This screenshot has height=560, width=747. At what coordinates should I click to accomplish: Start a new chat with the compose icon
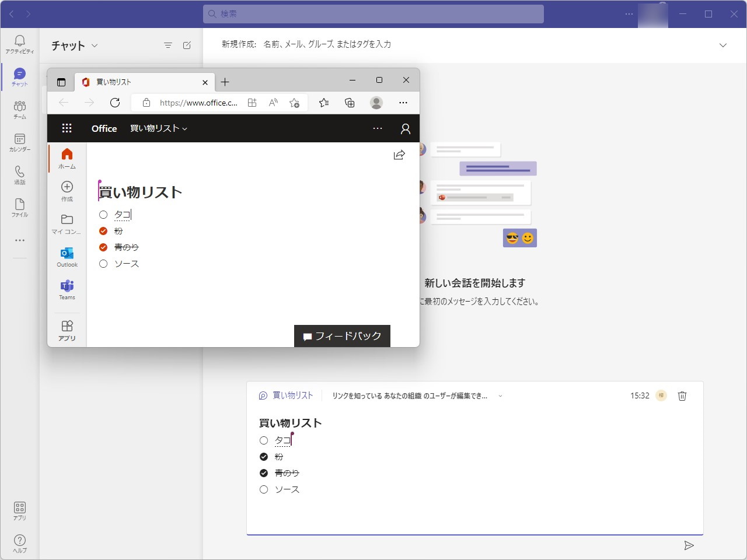187,45
